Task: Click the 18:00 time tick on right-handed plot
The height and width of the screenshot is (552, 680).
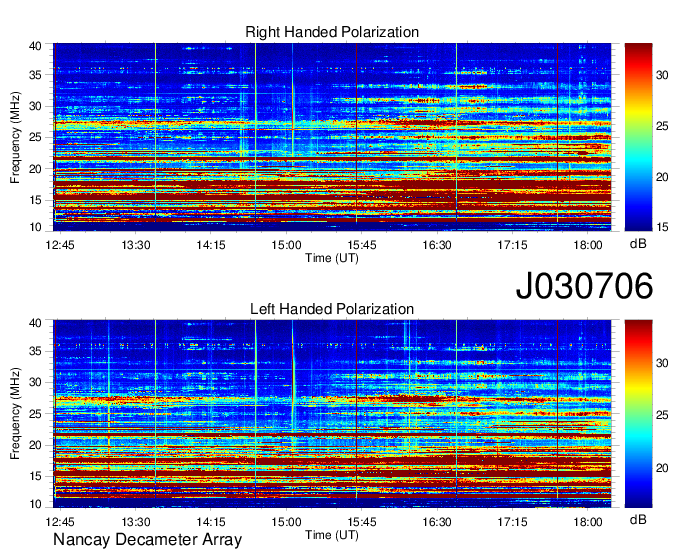Action: (x=588, y=245)
